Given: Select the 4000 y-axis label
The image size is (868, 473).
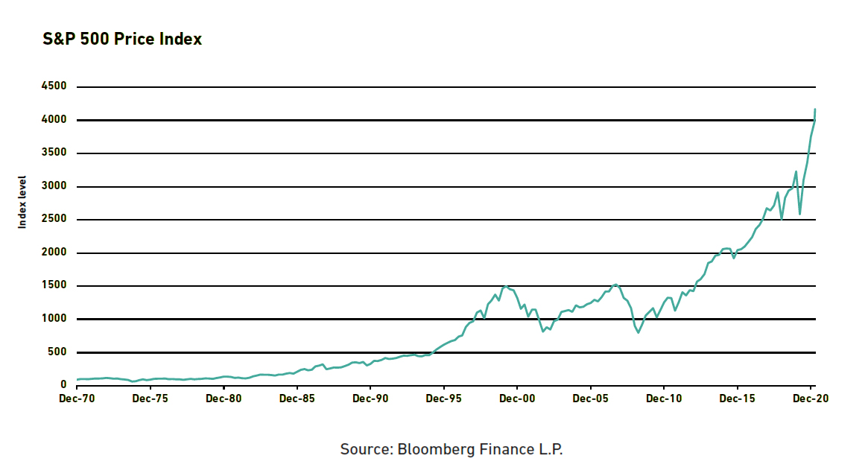Looking at the screenshot, I should pyautogui.click(x=54, y=119).
